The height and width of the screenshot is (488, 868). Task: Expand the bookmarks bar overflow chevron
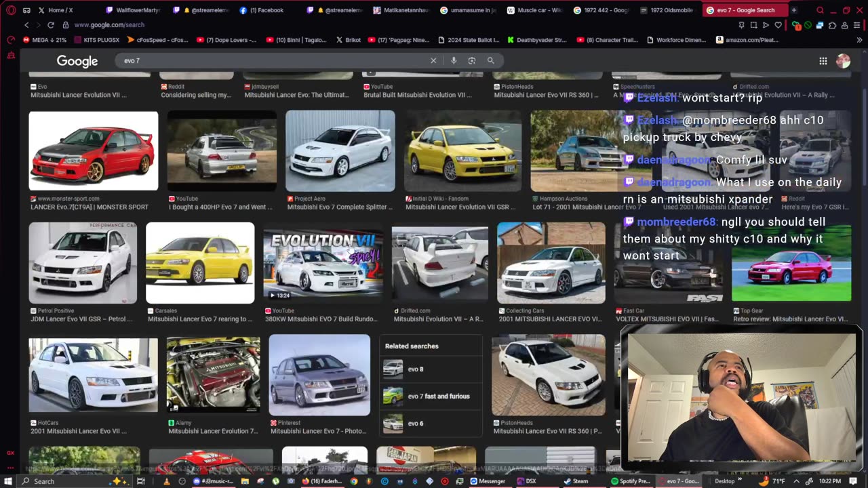tap(859, 40)
